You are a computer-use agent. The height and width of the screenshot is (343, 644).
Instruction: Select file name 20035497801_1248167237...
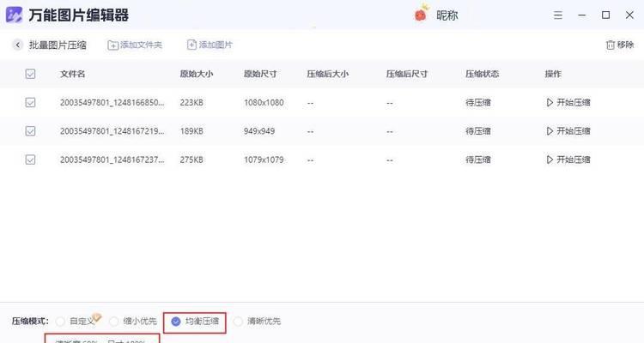point(112,159)
